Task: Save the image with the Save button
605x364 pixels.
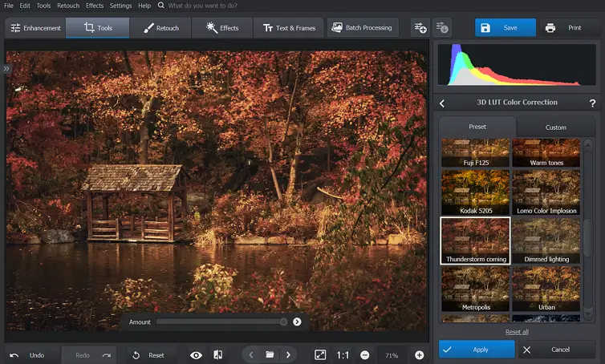Action: click(506, 28)
